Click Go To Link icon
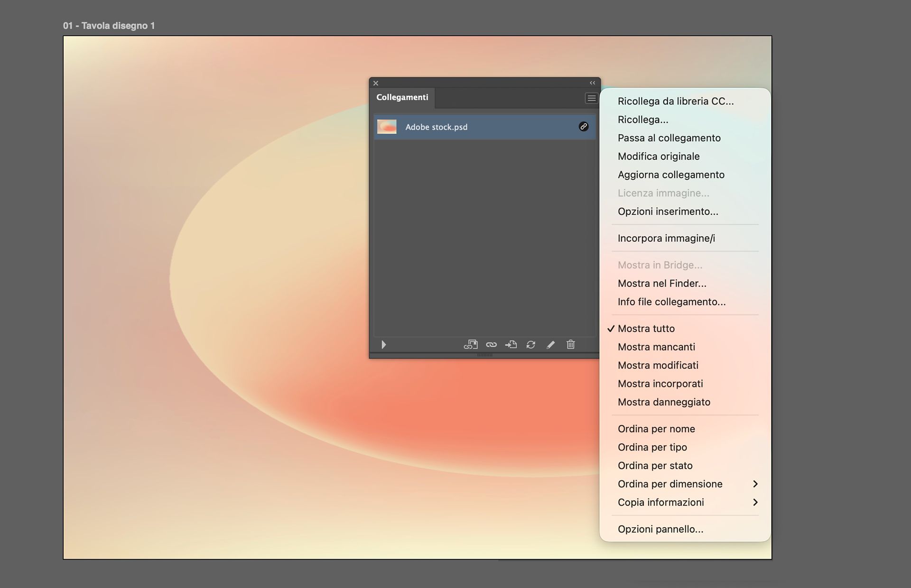This screenshot has height=588, width=911. 511,345
